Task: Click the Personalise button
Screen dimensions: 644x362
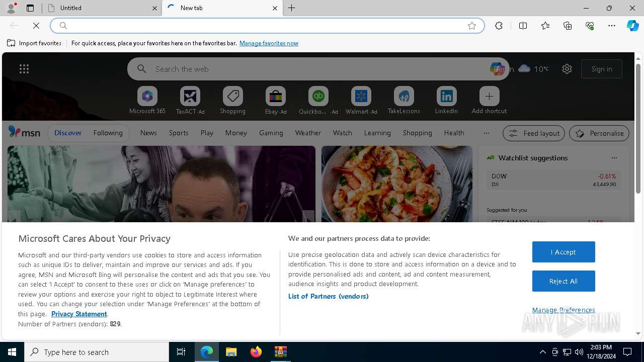Action: [x=599, y=133]
